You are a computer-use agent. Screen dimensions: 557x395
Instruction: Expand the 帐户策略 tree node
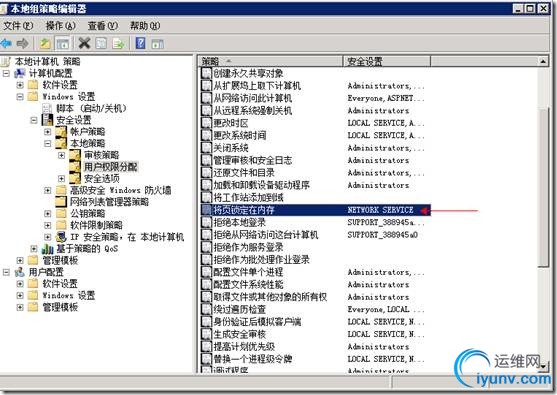(48, 132)
